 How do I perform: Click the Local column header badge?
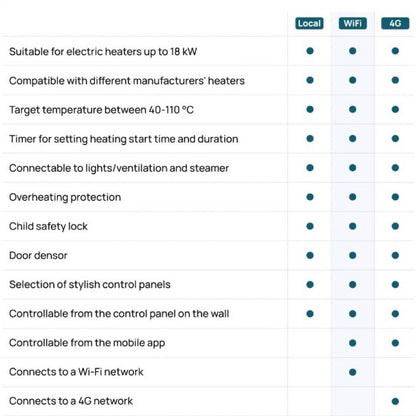(x=309, y=23)
